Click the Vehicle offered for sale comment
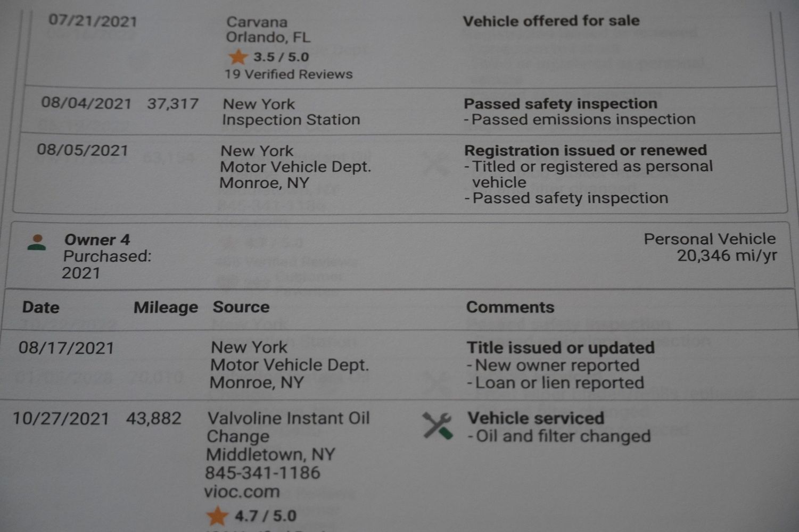 551,21
